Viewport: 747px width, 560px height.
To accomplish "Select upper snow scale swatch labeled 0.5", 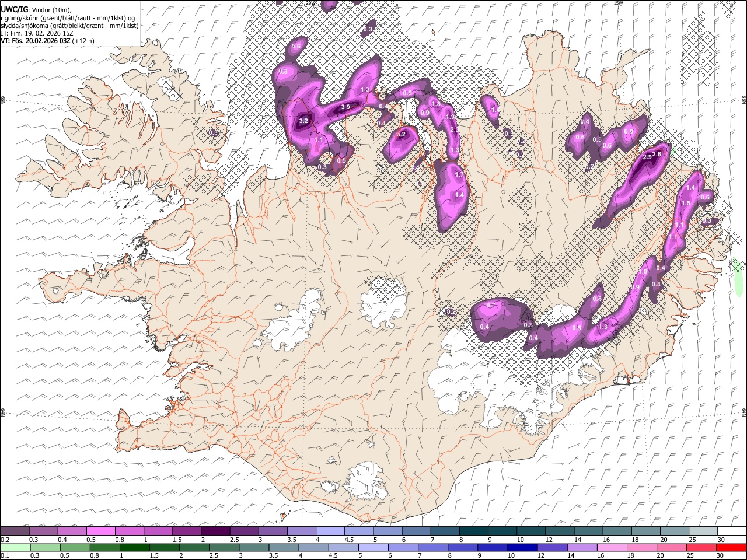I will 100,531.
